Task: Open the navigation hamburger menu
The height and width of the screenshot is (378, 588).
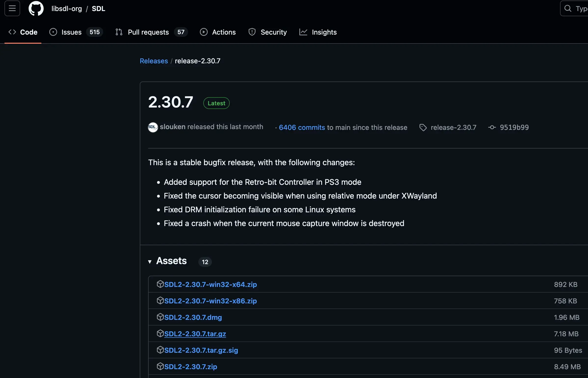Action: coord(12,8)
